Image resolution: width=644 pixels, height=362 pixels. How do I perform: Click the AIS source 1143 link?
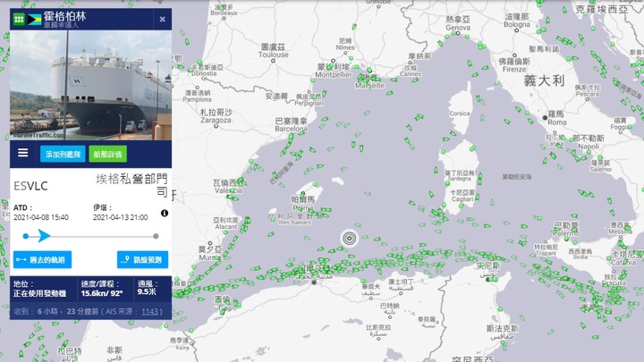(x=149, y=312)
